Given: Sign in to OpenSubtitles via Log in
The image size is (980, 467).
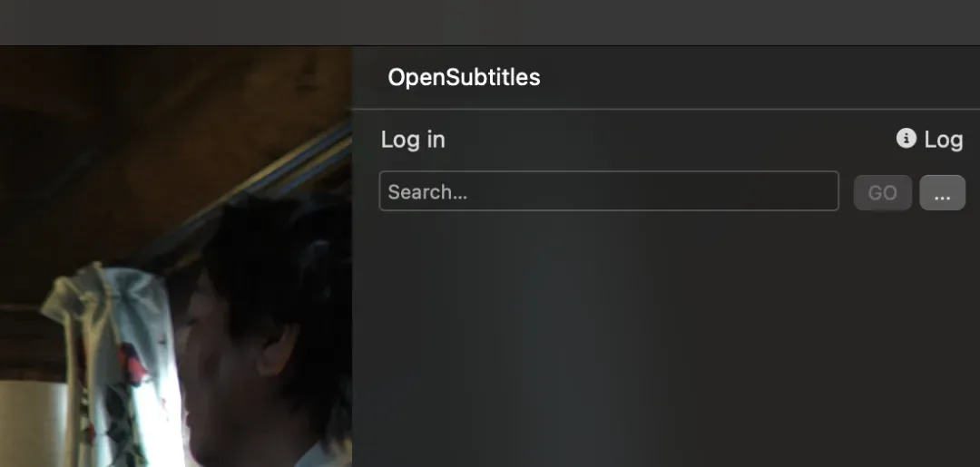Looking at the screenshot, I should coord(413,140).
